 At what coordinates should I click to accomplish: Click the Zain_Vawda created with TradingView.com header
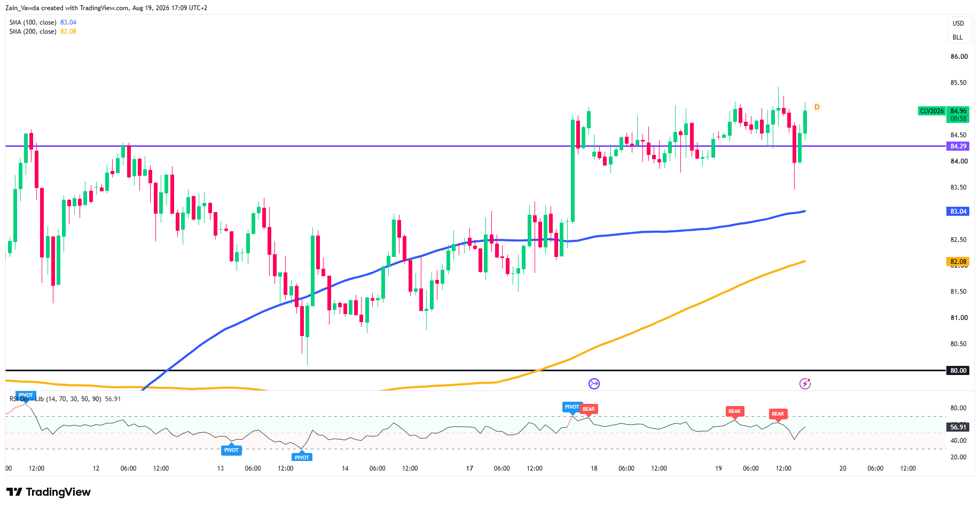pyautogui.click(x=106, y=8)
